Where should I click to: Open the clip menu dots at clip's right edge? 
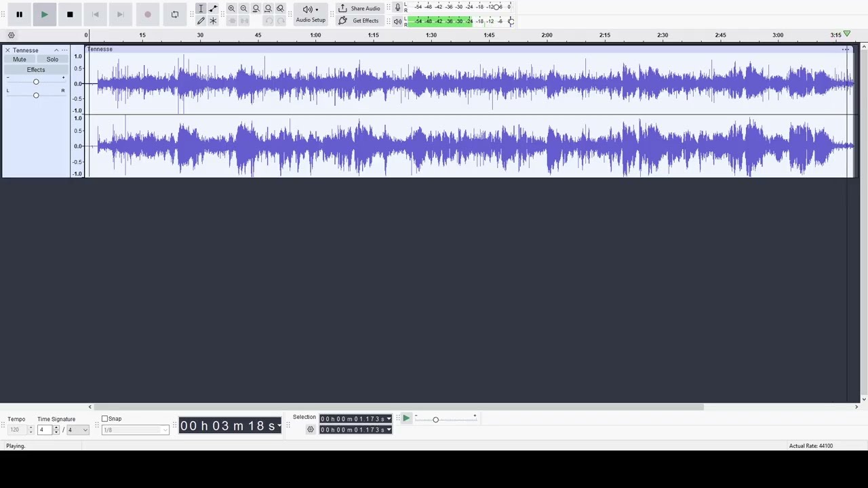coord(846,49)
